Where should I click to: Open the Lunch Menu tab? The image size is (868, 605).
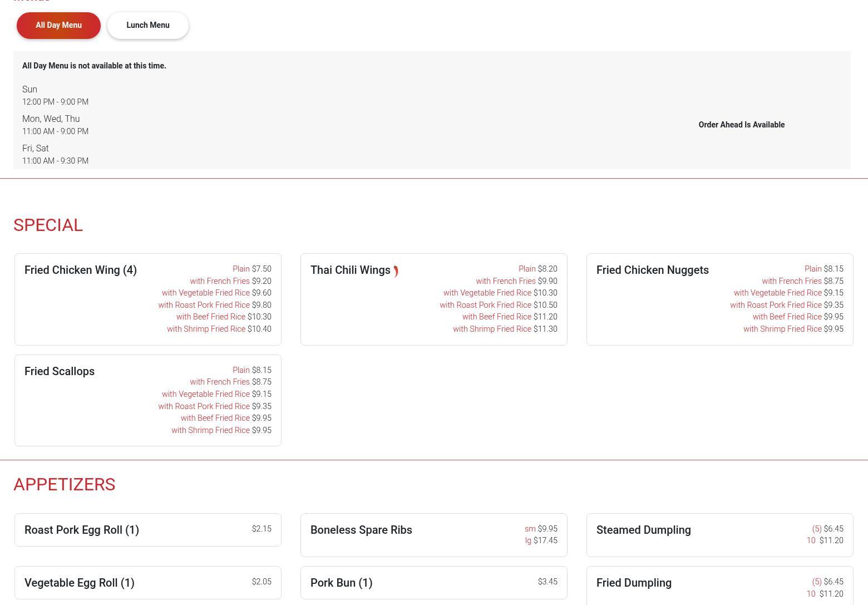pyautogui.click(x=148, y=26)
